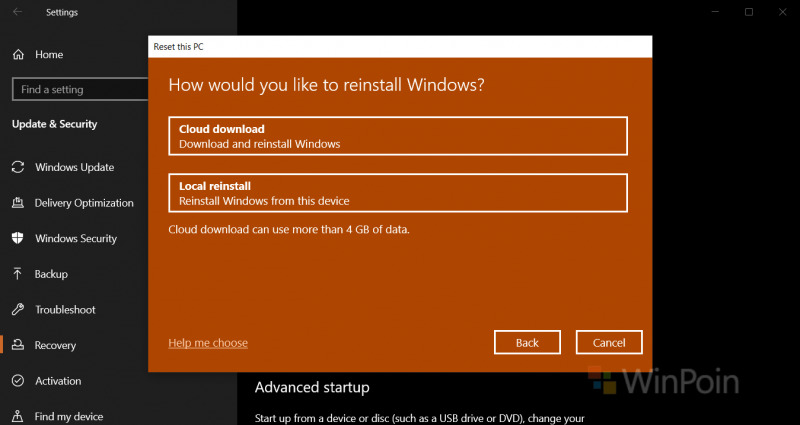
Task: Open Delivery Optimization page
Action: click(x=84, y=203)
